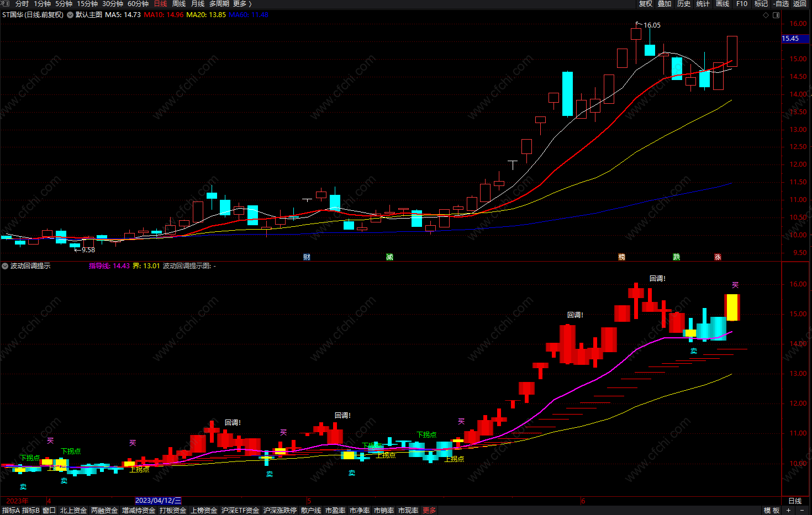
Task: Switch to the 月线 monthly chart
Action: tap(198, 4)
